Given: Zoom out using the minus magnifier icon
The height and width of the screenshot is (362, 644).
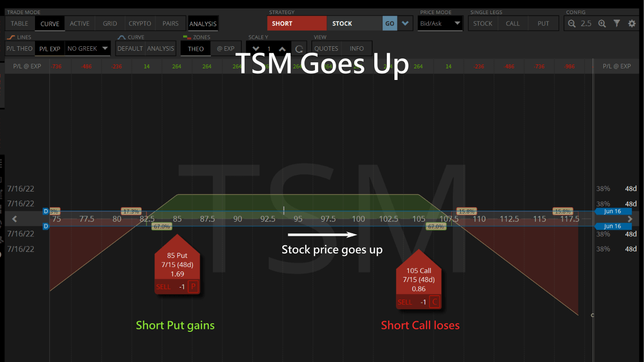Looking at the screenshot, I should click(572, 23).
